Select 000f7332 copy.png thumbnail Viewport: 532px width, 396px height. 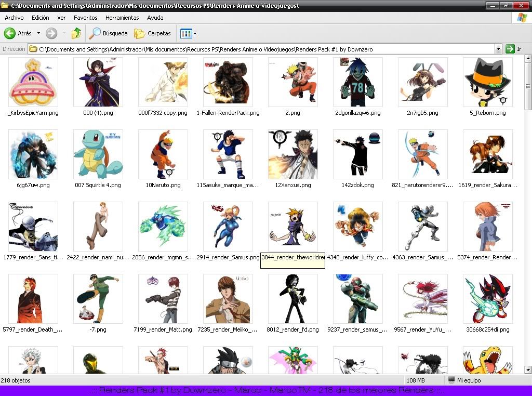click(x=163, y=82)
